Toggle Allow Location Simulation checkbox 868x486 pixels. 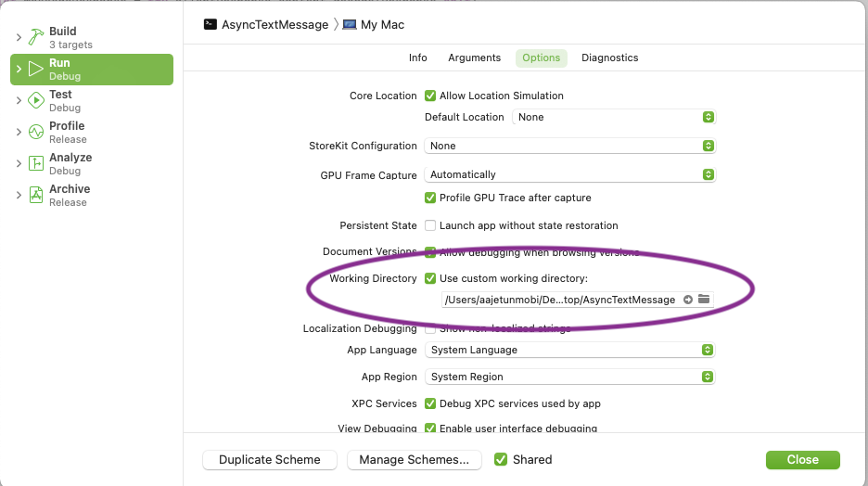coord(430,96)
